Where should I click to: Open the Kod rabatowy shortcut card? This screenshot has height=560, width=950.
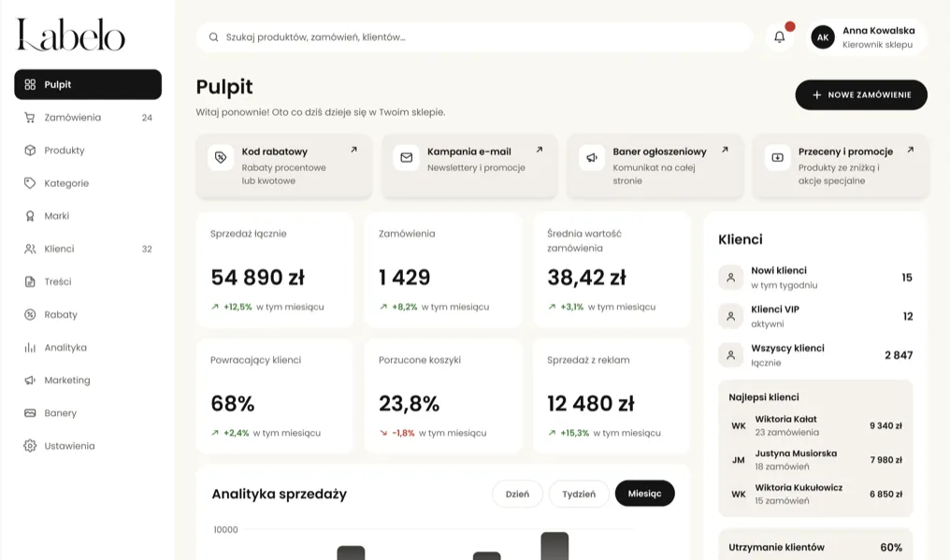coord(284,166)
